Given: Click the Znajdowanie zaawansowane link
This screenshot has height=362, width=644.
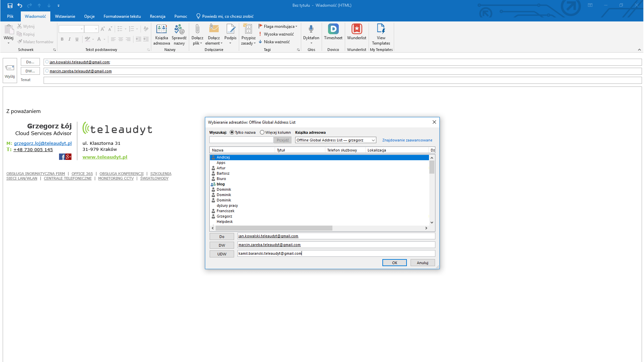Looking at the screenshot, I should pos(407,140).
